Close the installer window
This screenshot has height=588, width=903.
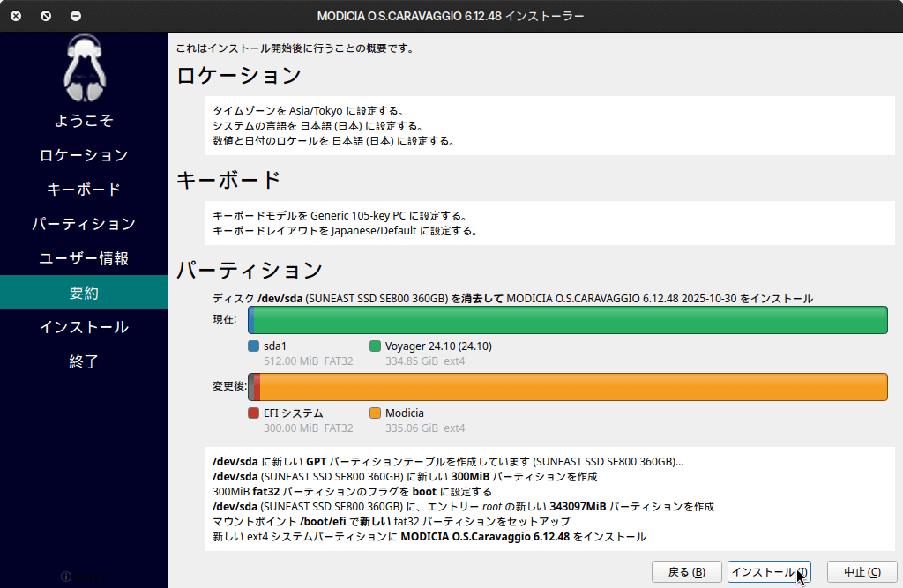[x=16, y=16]
